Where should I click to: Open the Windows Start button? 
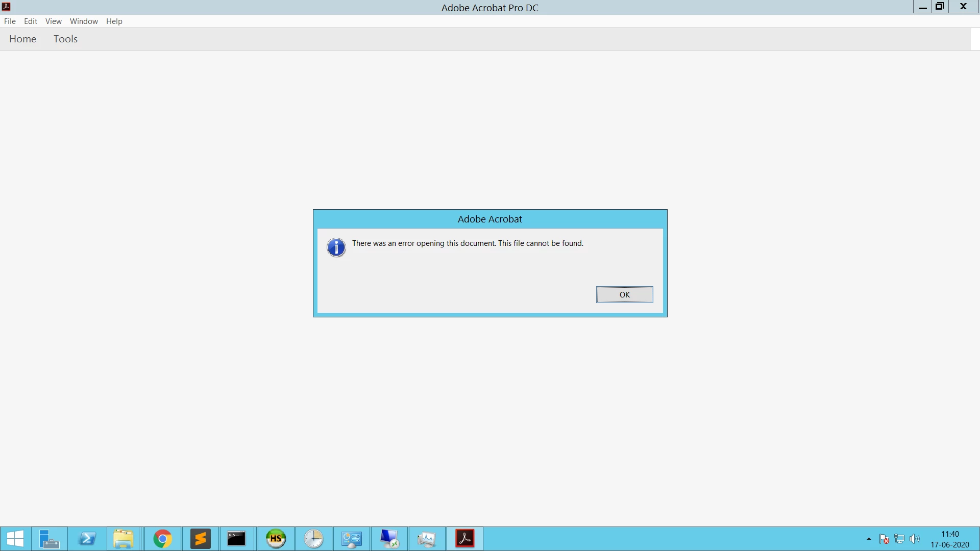(x=15, y=539)
